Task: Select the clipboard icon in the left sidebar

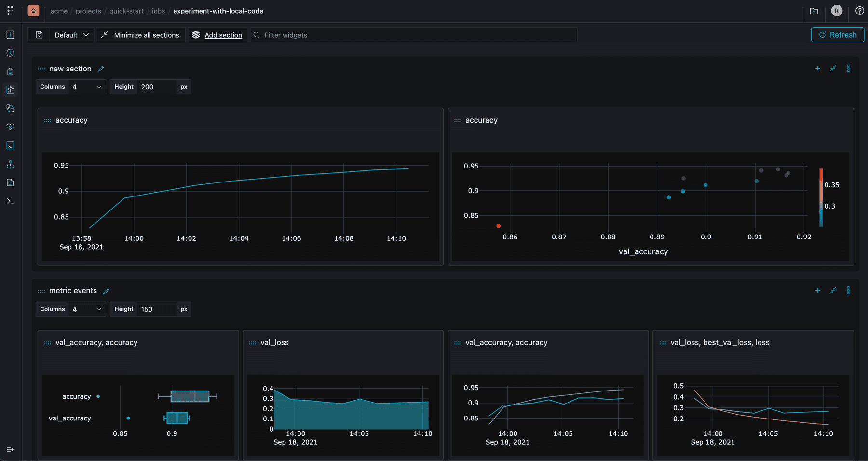Action: click(10, 71)
